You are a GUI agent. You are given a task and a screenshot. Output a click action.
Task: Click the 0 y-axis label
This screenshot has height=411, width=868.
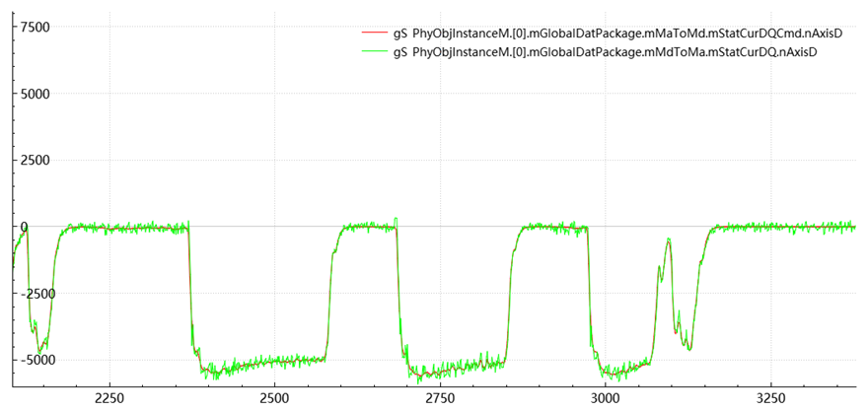click(x=24, y=227)
